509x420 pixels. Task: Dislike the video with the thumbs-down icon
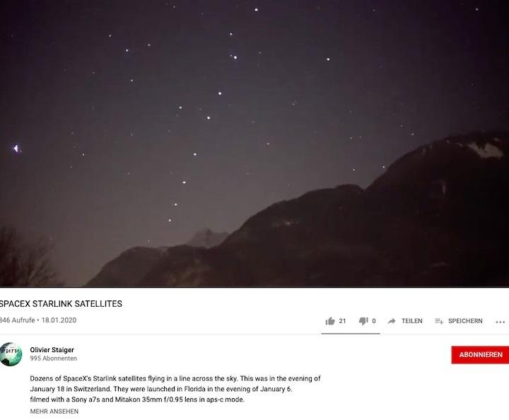tap(363, 321)
